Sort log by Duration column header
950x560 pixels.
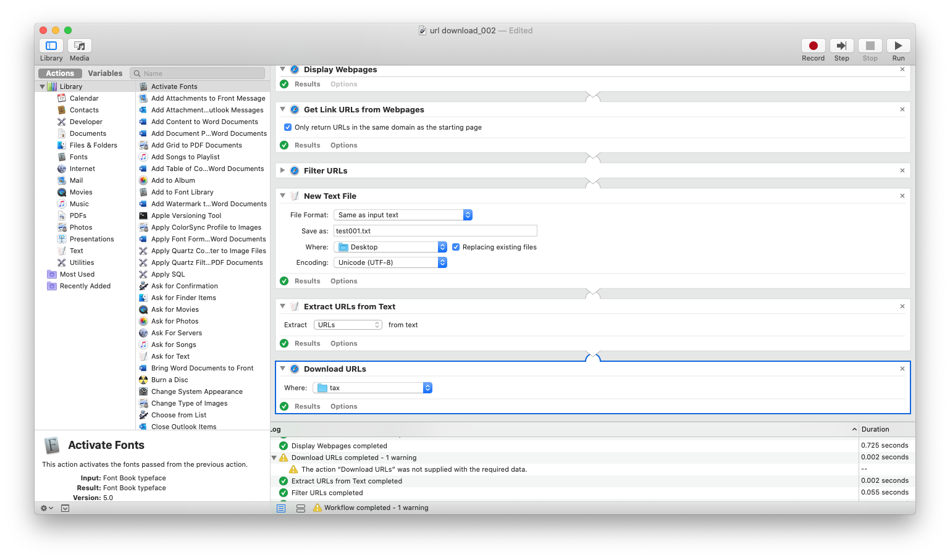click(x=887, y=429)
